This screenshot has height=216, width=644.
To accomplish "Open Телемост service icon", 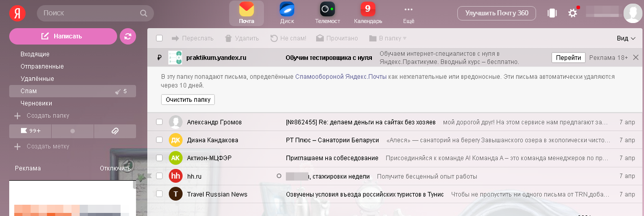I will coord(327,13).
